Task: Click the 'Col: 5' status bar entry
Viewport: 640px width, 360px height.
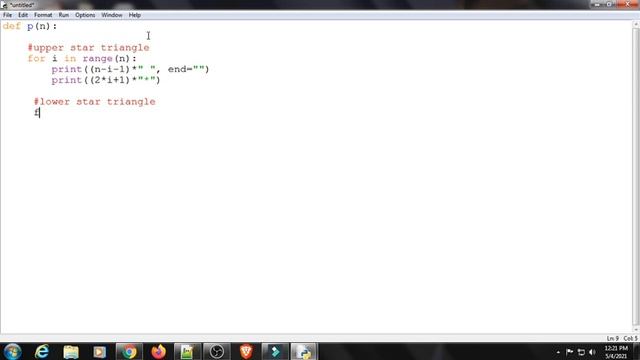Action: pyautogui.click(x=630, y=338)
